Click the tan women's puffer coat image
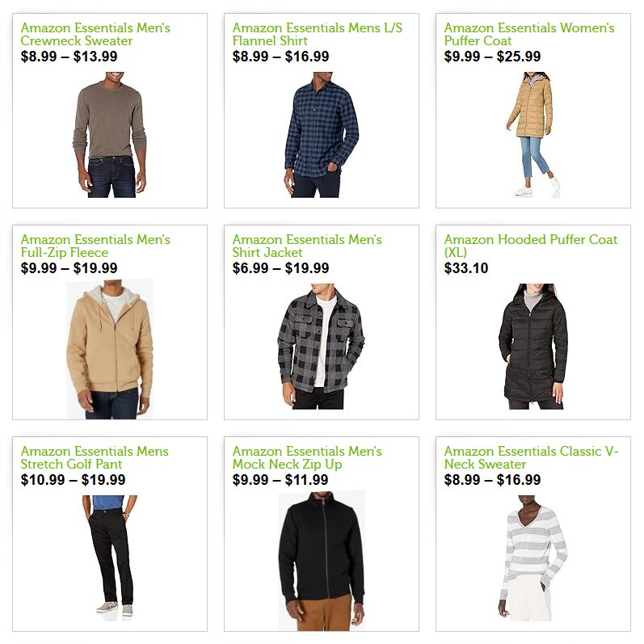 pyautogui.click(x=533, y=135)
